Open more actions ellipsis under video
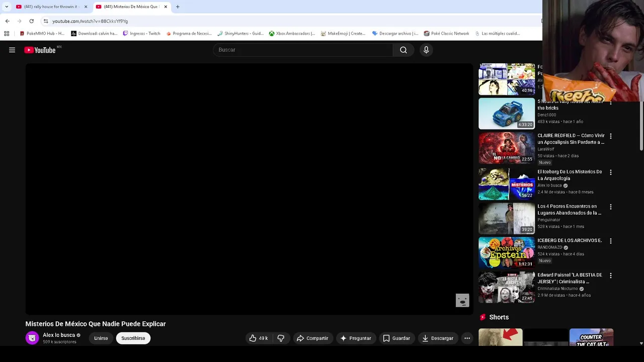The width and height of the screenshot is (644, 362). tap(467, 338)
